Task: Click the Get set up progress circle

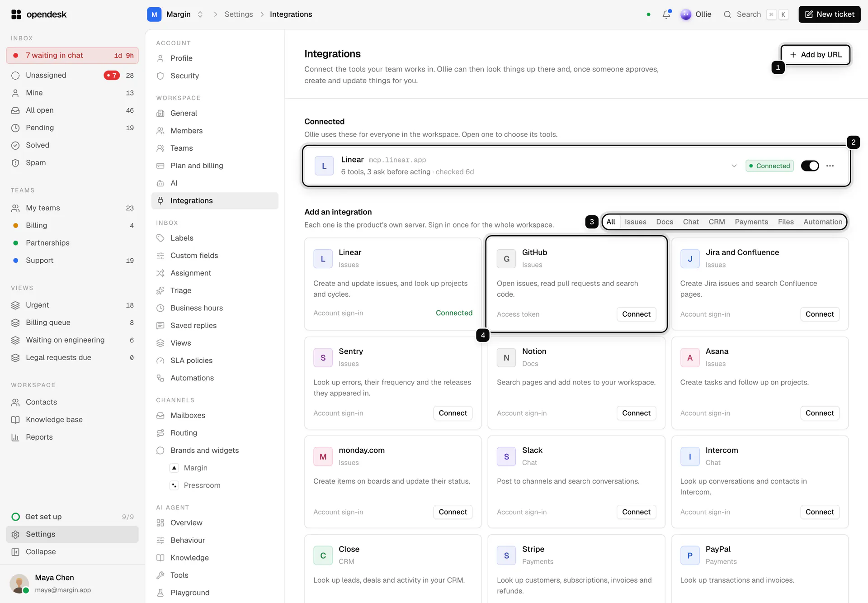Action: coord(16,517)
